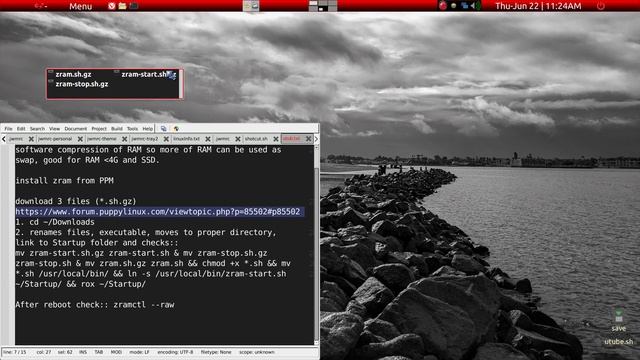Click the red power button in panel
The image size is (640, 360).
click(600, 6)
